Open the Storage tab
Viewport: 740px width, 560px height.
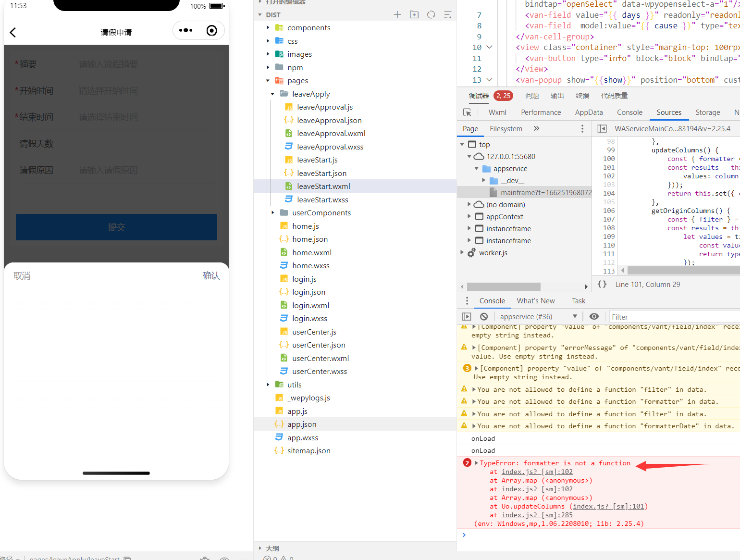pos(708,112)
